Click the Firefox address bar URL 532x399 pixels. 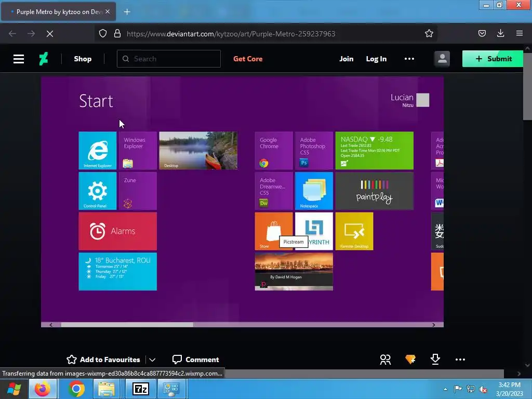click(x=231, y=34)
